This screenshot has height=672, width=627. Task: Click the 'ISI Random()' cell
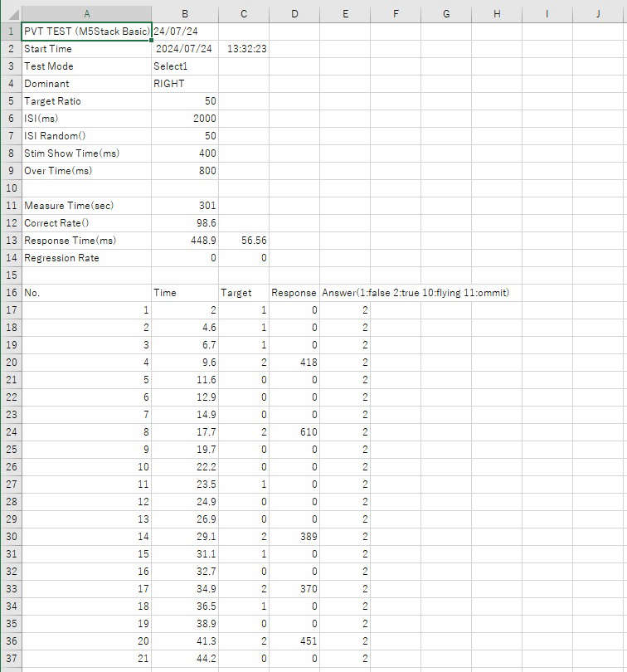click(86, 136)
